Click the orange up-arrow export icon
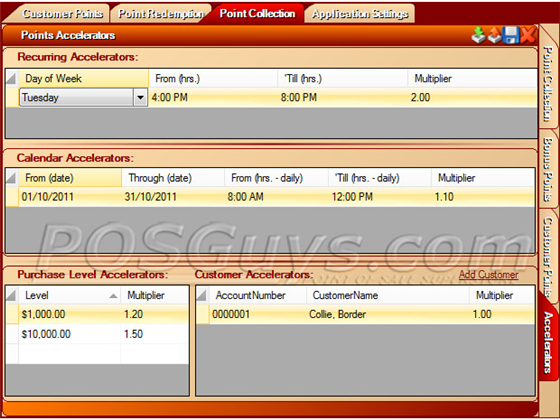The image size is (560, 420). 494,35
